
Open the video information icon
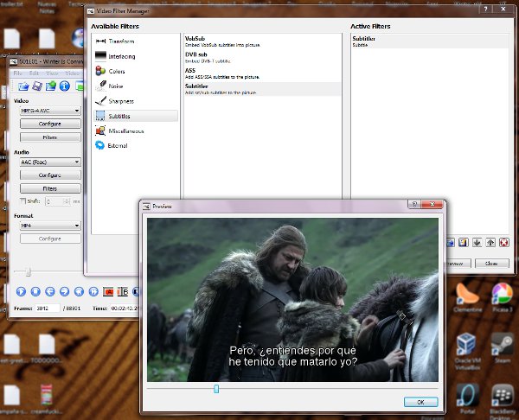pyautogui.click(x=65, y=86)
